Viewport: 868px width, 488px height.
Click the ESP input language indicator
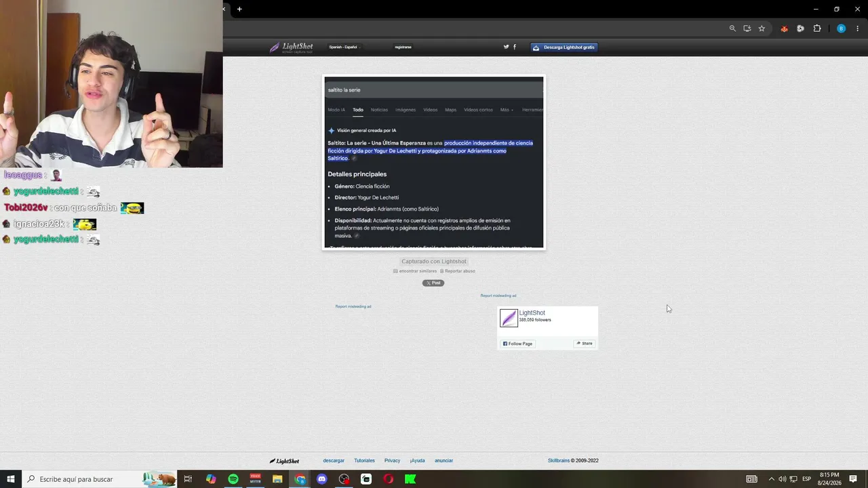(807, 479)
